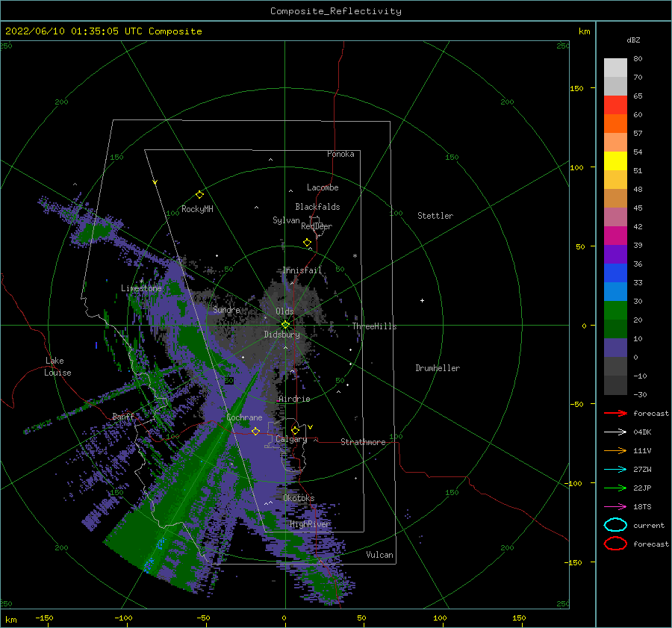The height and width of the screenshot is (628, 672).
Task: Click the RockyMH label
Action: tap(197, 209)
